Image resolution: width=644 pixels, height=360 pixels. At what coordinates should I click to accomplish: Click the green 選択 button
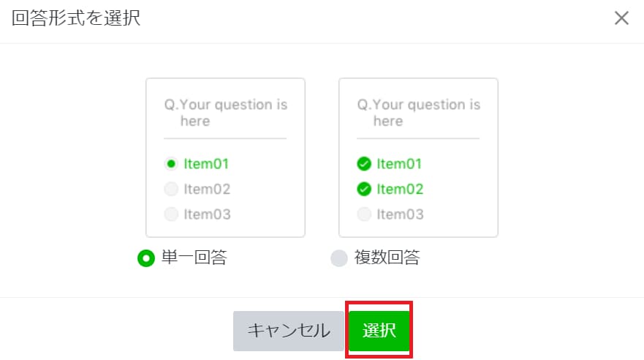(x=379, y=331)
